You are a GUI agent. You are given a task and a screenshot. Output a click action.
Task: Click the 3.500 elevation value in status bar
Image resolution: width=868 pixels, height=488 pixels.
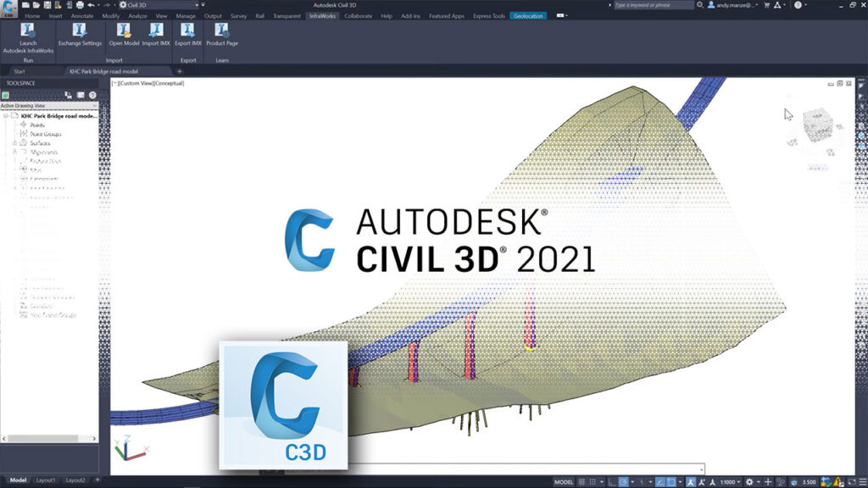click(x=810, y=482)
